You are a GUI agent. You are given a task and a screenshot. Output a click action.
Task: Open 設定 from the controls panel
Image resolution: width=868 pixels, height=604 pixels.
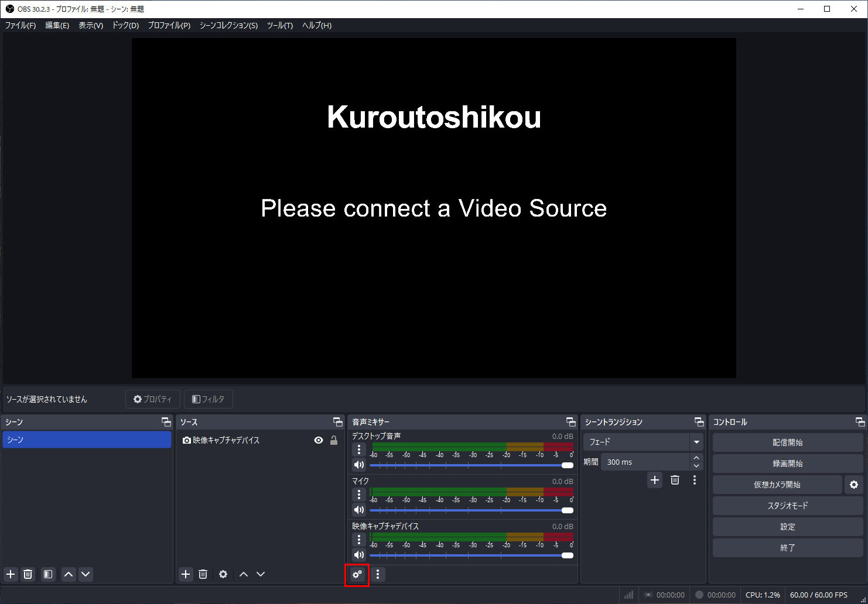(x=788, y=527)
